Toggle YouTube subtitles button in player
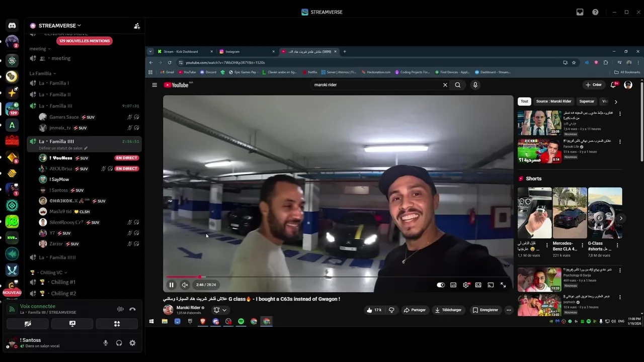The image size is (644, 362). tap(453, 285)
